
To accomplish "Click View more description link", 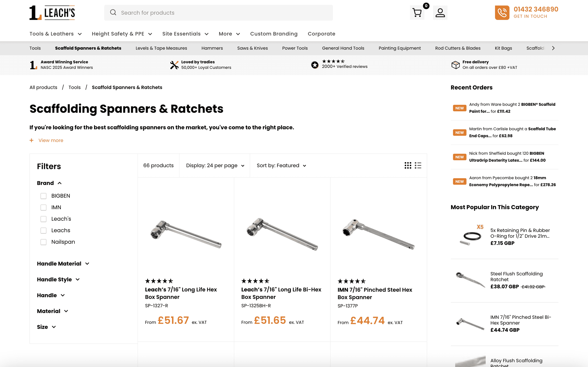I will pos(51,140).
